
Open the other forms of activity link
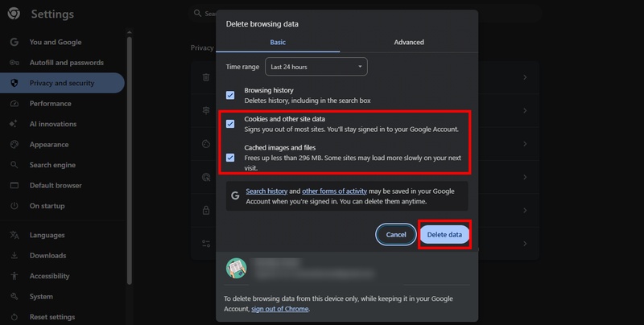pyautogui.click(x=334, y=191)
